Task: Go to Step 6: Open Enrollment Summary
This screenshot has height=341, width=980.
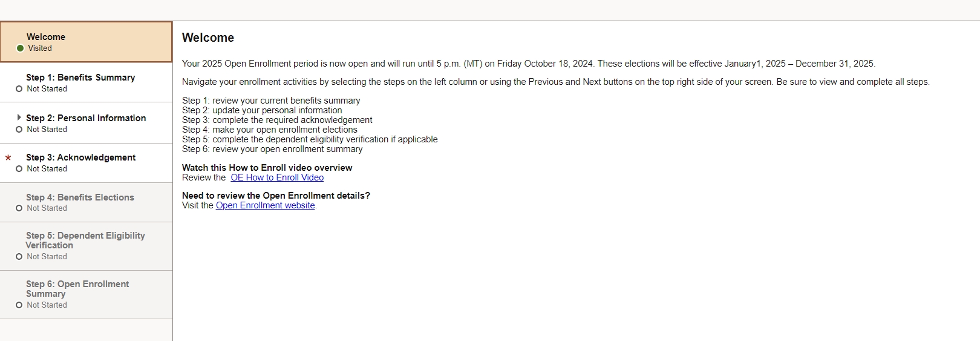Action: coord(77,289)
